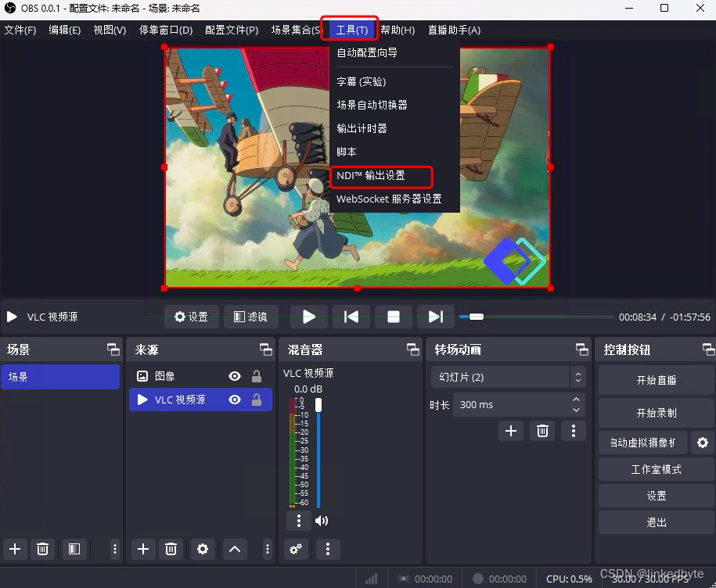Viewport: 716px width, 588px height.
Task: Pop out the 控制按钮 dock panel
Action: click(708, 350)
